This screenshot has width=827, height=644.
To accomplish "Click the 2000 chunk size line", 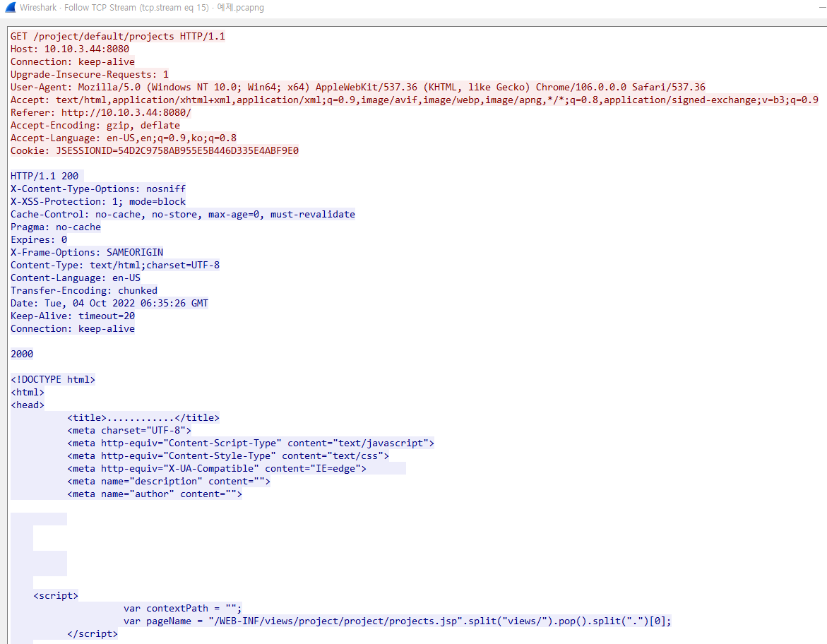I will point(22,353).
